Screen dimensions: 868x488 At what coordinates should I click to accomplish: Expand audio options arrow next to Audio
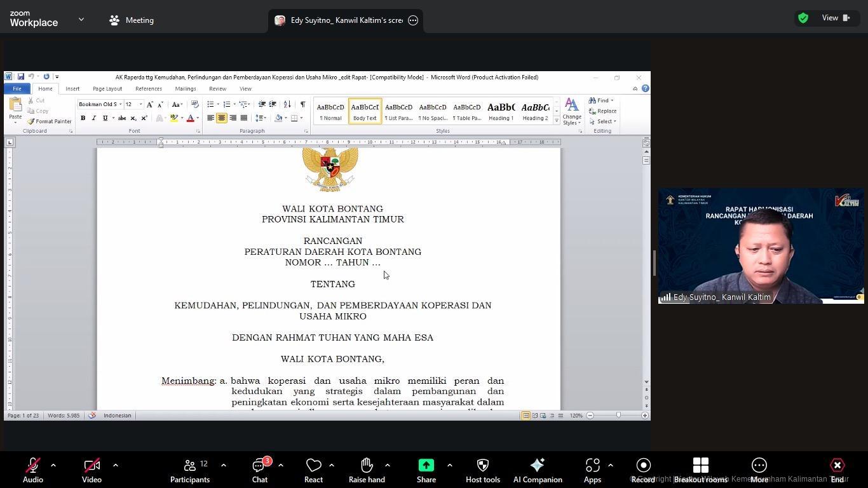tap(53, 465)
